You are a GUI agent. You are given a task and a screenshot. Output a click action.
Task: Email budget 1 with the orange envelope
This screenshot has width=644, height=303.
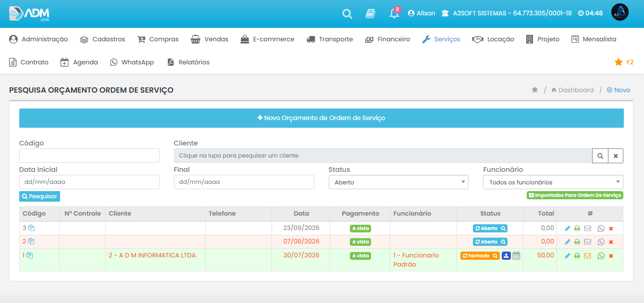587,256
